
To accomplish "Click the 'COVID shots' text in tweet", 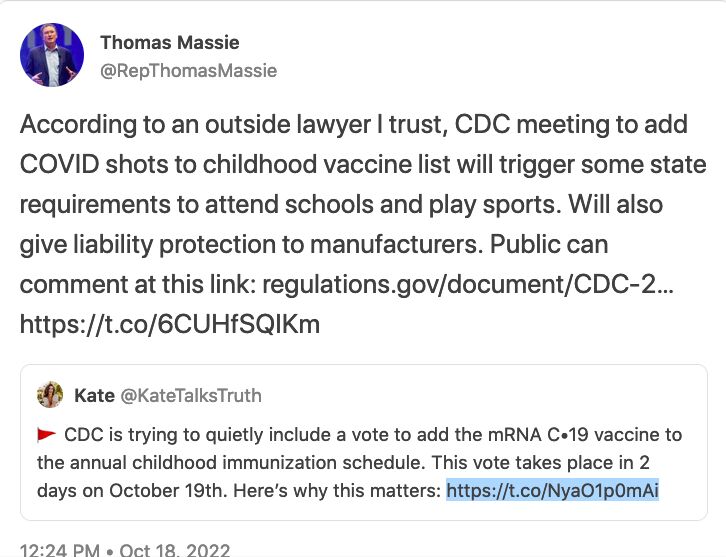I will pyautogui.click(x=94, y=164).
